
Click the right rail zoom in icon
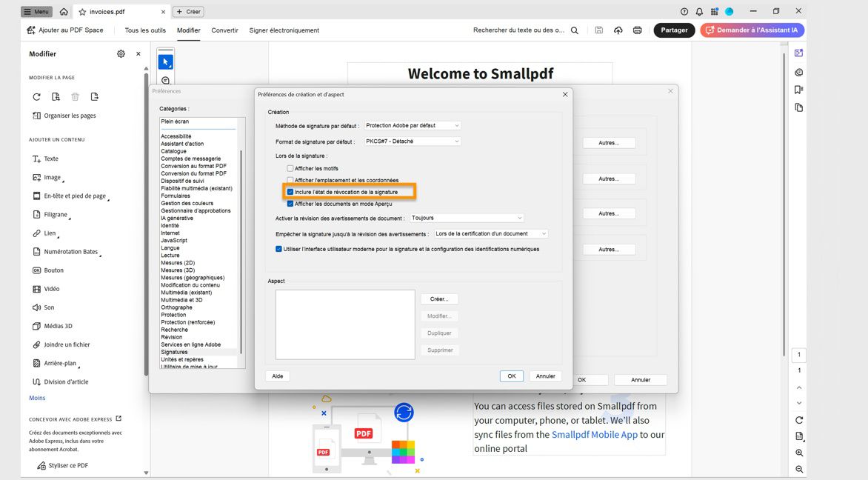pyautogui.click(x=799, y=453)
